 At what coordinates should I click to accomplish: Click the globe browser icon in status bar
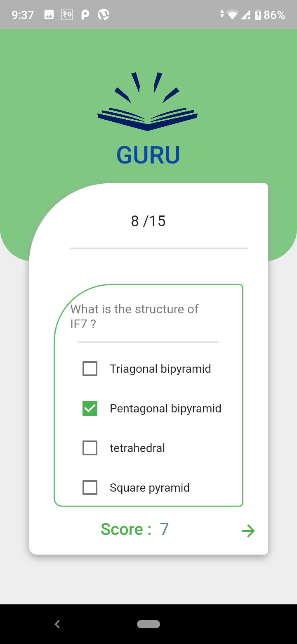coord(103,14)
